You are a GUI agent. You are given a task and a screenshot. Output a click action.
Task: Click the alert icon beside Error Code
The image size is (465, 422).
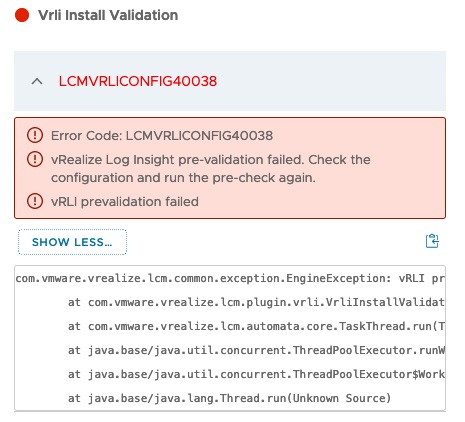tap(35, 135)
